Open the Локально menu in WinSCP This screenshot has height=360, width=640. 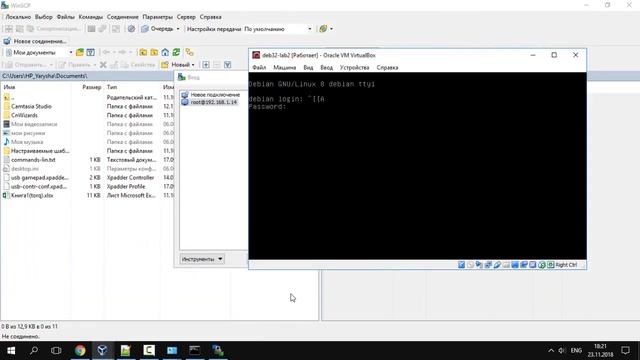tap(18, 17)
